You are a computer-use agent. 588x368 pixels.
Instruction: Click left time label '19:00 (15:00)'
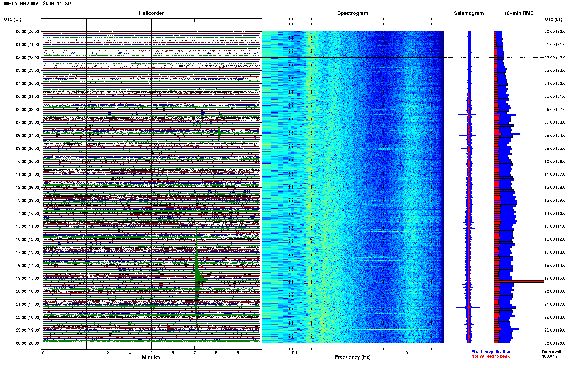pos(28,278)
